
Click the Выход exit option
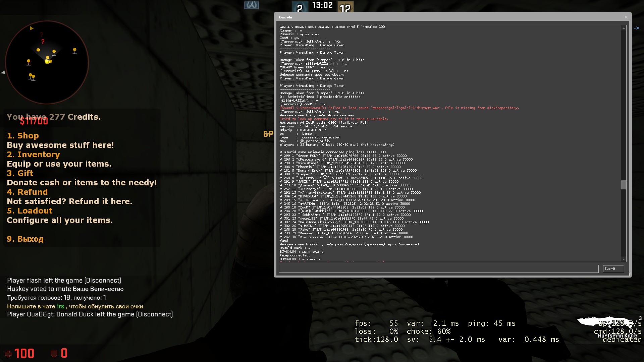[x=25, y=239]
